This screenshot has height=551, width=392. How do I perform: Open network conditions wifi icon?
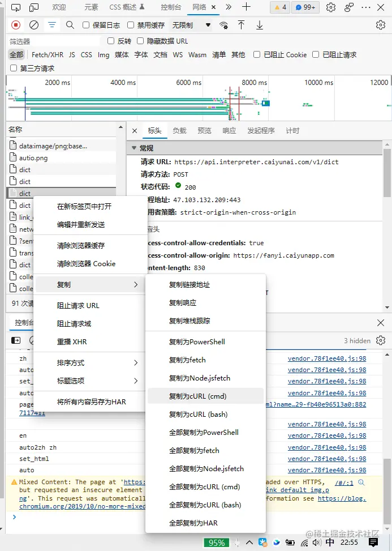click(x=223, y=25)
